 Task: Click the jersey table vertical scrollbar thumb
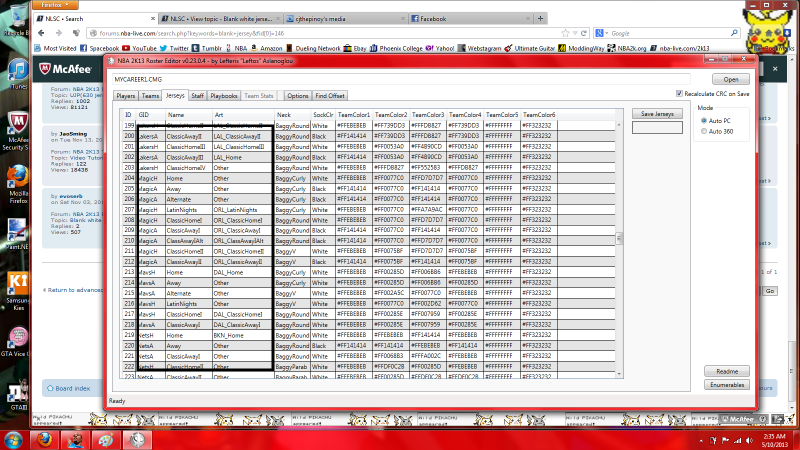pos(619,238)
